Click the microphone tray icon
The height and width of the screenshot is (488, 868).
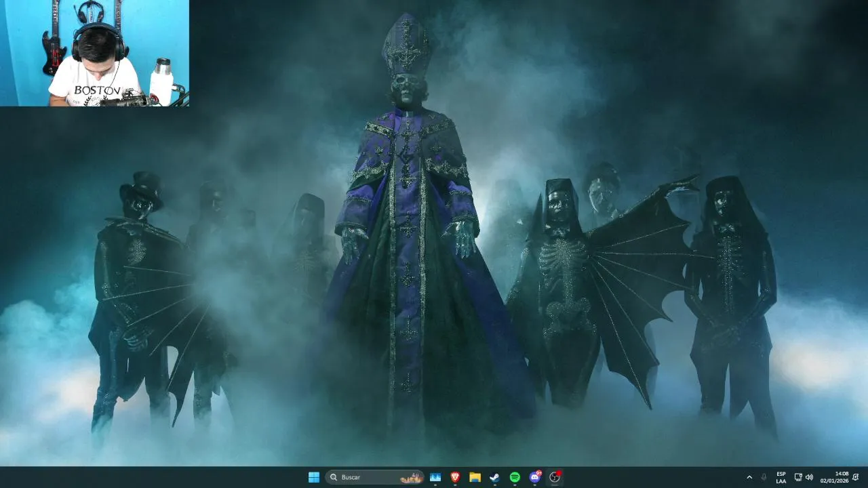tap(764, 477)
